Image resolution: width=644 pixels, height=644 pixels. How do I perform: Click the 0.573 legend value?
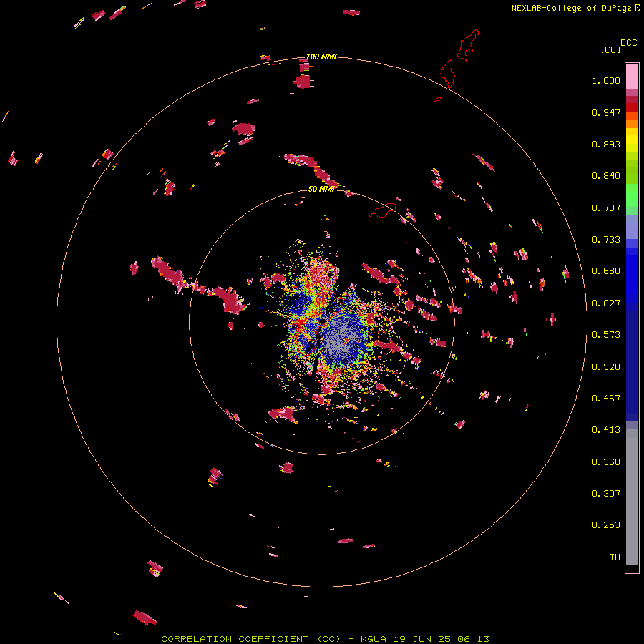[606, 335]
